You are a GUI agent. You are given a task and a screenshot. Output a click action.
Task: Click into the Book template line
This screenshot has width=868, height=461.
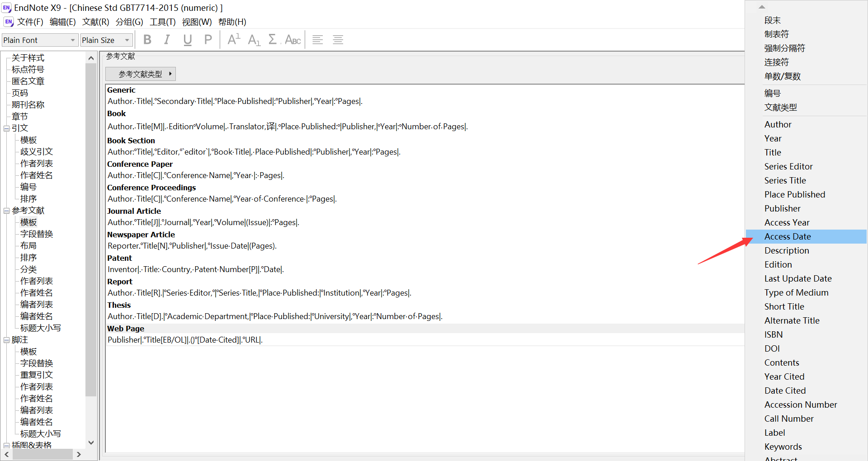coord(288,127)
